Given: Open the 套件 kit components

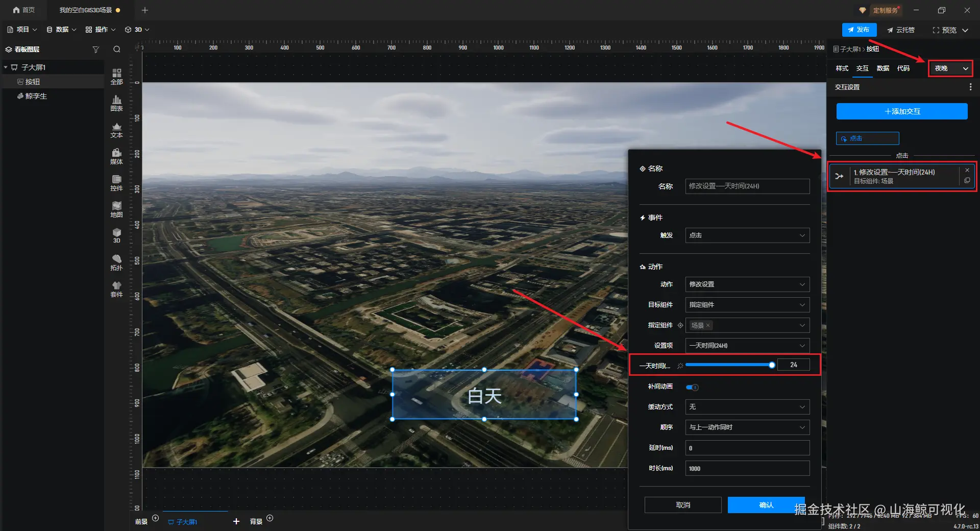Looking at the screenshot, I should (x=117, y=289).
